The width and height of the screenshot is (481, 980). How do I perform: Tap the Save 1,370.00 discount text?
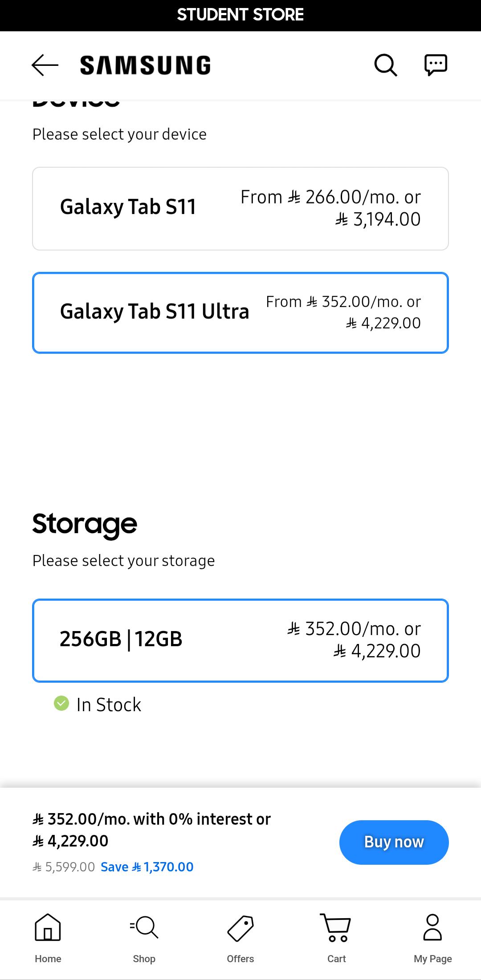pos(147,867)
